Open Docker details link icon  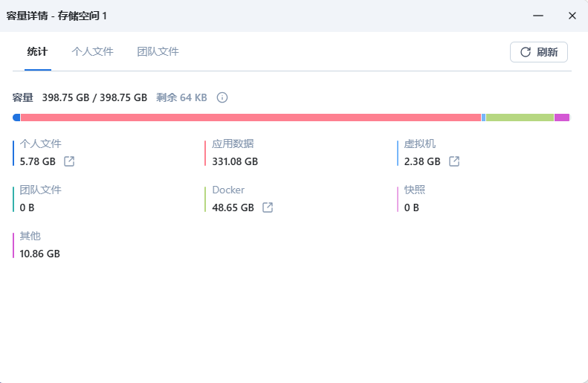click(x=268, y=207)
